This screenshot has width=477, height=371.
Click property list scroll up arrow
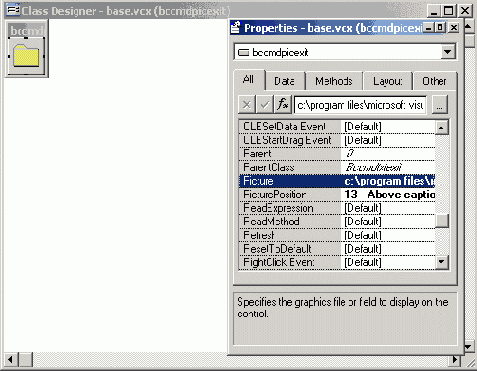pos(442,127)
